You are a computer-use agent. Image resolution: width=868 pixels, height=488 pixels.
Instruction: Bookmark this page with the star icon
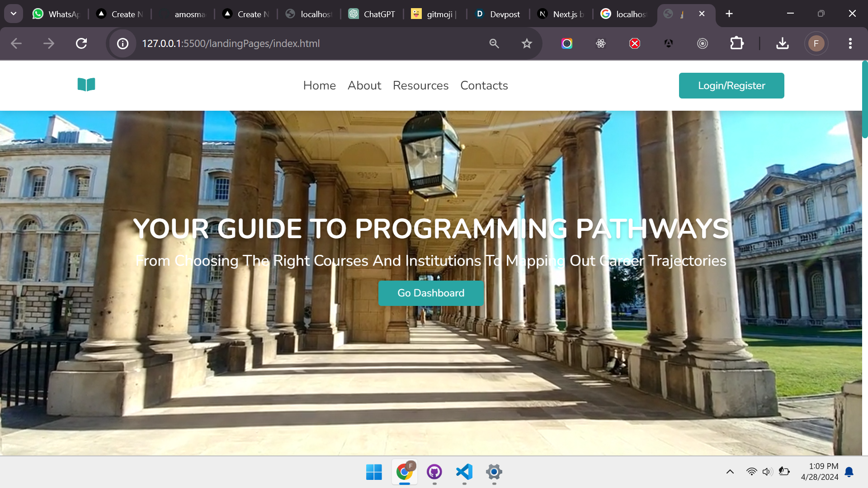pyautogui.click(x=527, y=43)
